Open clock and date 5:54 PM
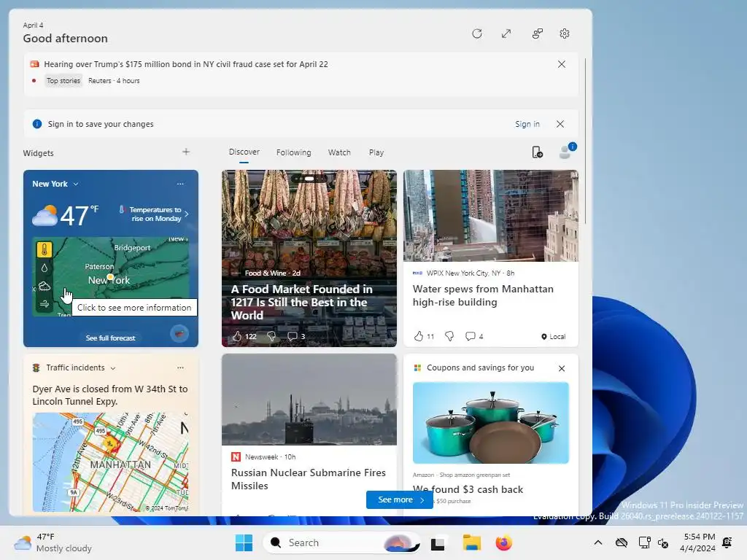 point(698,542)
